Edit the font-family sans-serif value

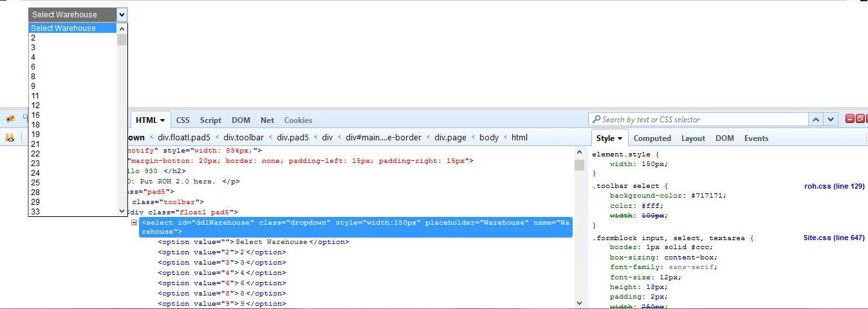point(690,267)
